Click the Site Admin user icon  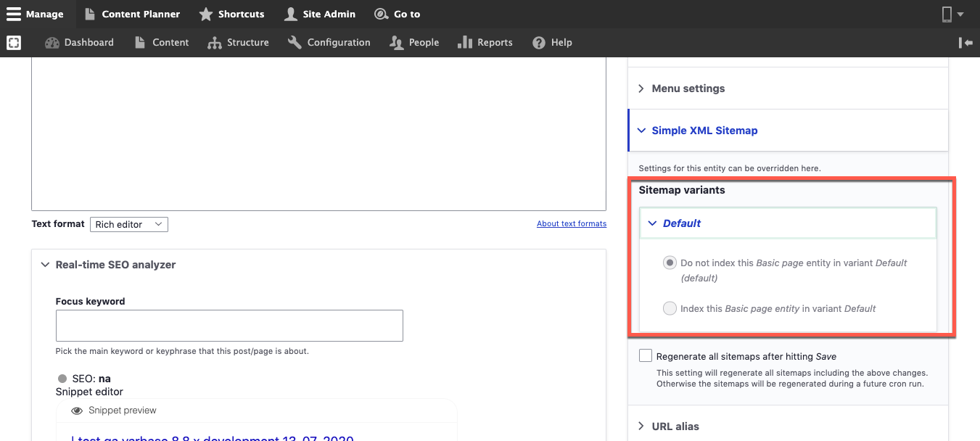291,14
